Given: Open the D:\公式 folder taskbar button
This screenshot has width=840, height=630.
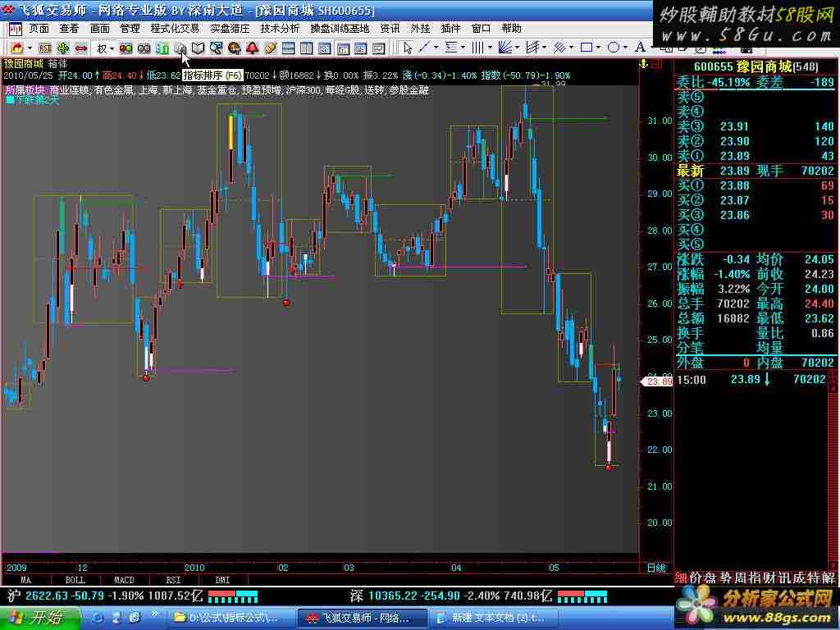Looking at the screenshot, I should [x=231, y=619].
